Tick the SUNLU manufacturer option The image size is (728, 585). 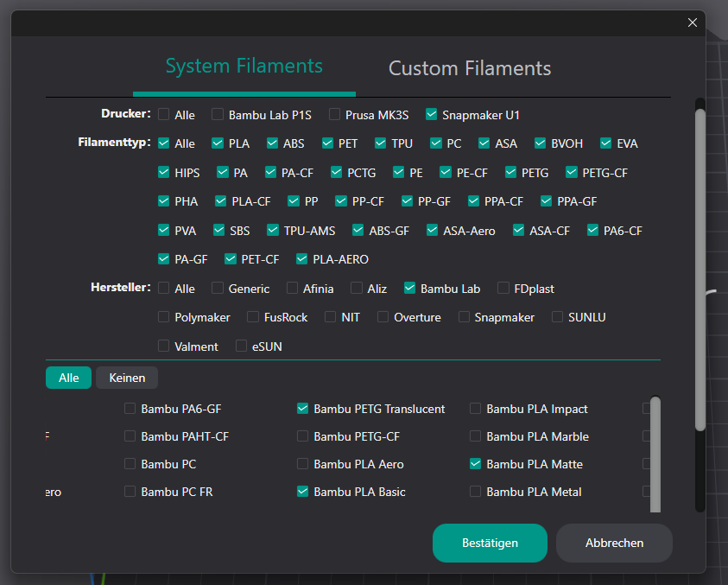[558, 317]
